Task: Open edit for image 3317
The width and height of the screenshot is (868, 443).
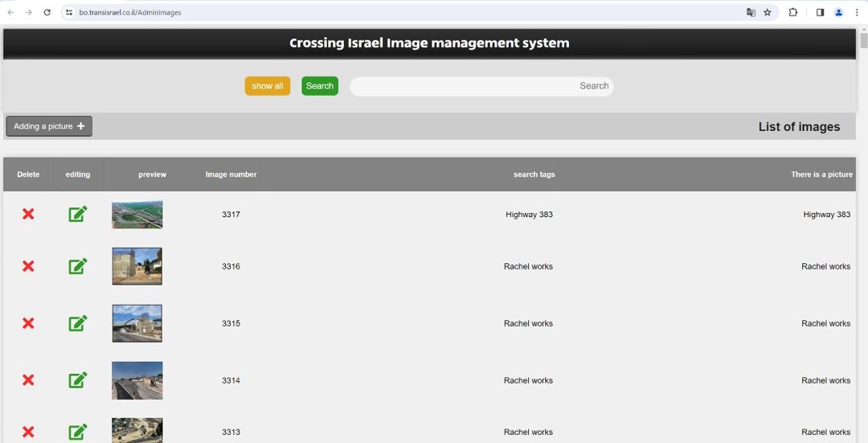Action: 78,214
